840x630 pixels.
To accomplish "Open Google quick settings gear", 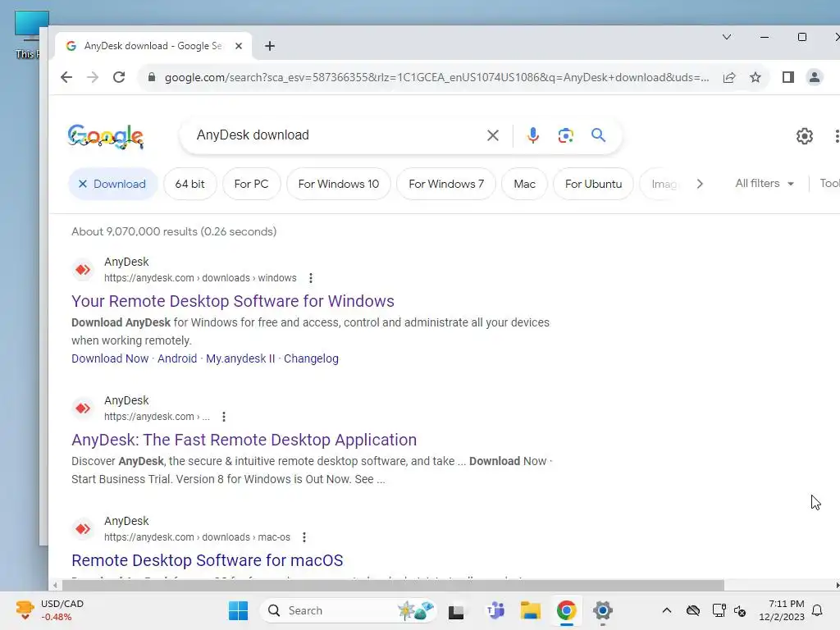I will (x=804, y=136).
